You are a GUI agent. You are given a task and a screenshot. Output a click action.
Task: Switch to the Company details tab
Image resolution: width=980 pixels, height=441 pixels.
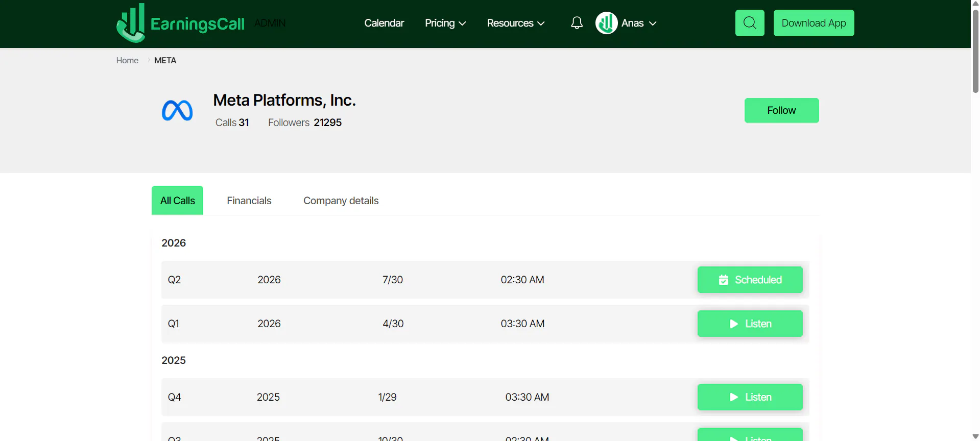(x=341, y=201)
